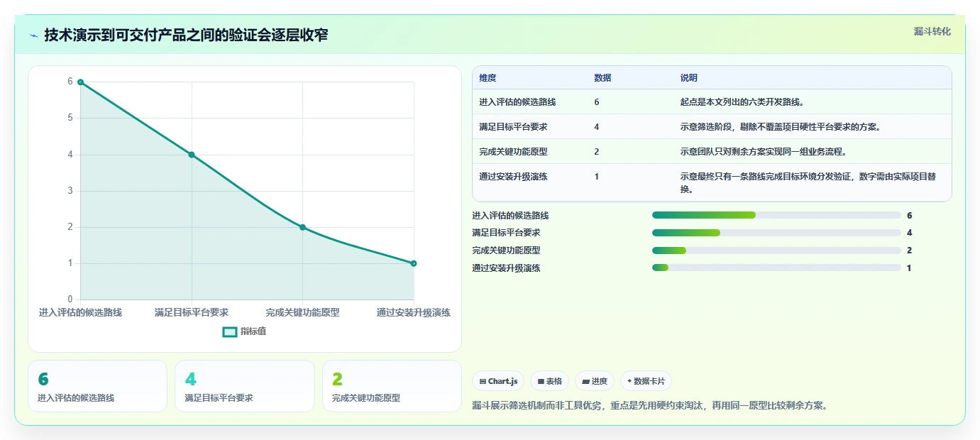Click the 说明 column header
Screen dimensions: 980x440
point(688,77)
